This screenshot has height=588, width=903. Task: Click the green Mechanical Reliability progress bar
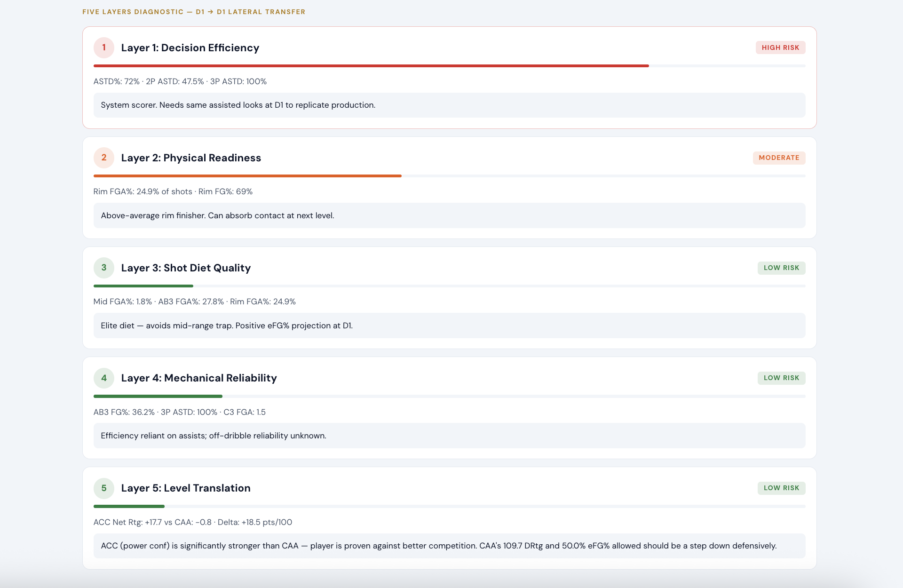(x=158, y=396)
